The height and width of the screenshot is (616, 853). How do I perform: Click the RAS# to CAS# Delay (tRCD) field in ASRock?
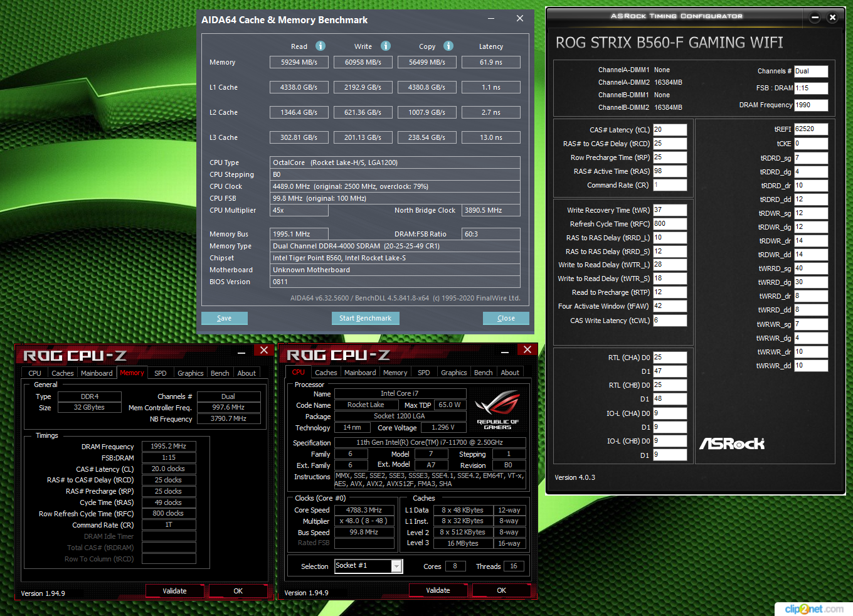670,144
